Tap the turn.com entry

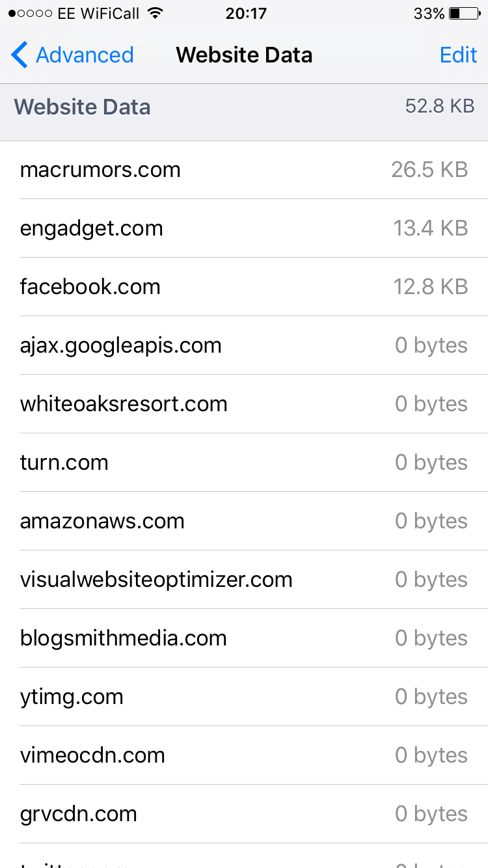point(244,463)
